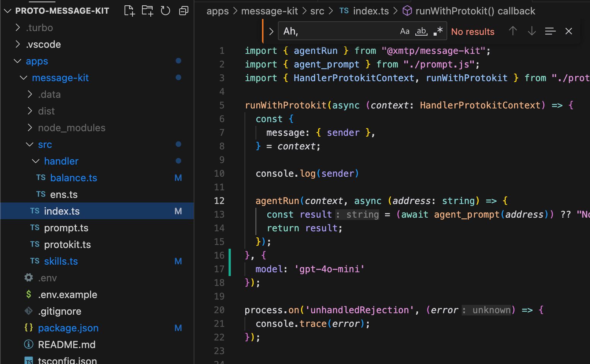590x364 pixels.
Task: Click 'index.ts' breadcrumb segment
Action: 371,11
